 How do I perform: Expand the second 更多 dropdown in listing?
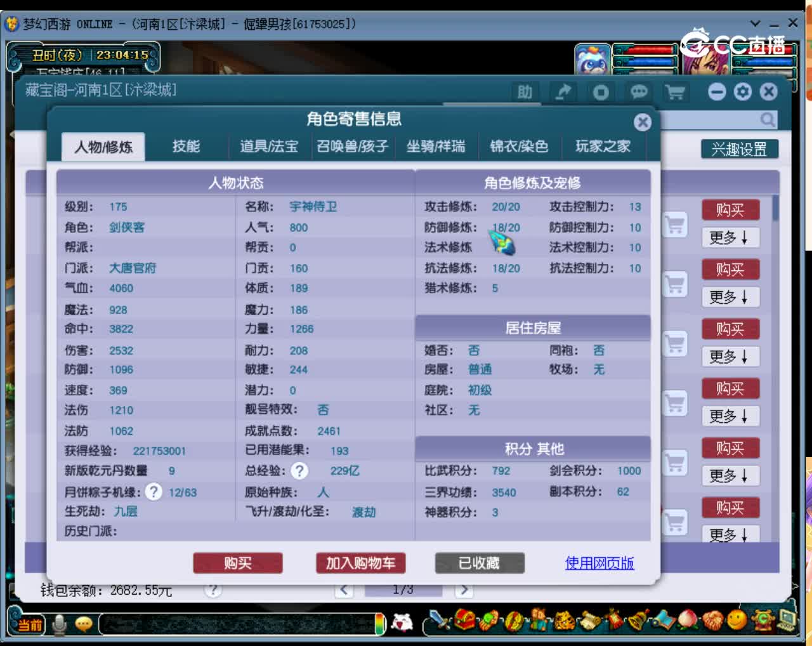(x=730, y=297)
